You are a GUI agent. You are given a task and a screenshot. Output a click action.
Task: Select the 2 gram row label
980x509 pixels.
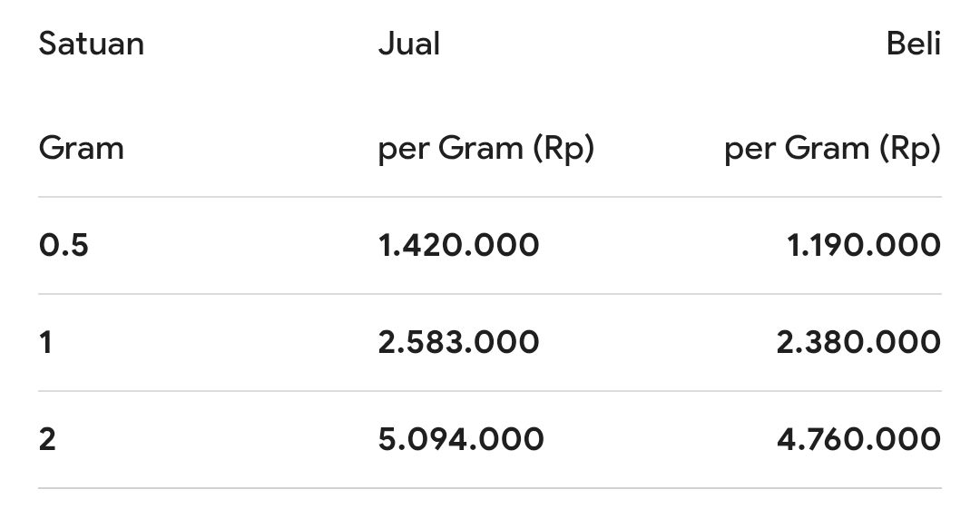tap(47, 439)
